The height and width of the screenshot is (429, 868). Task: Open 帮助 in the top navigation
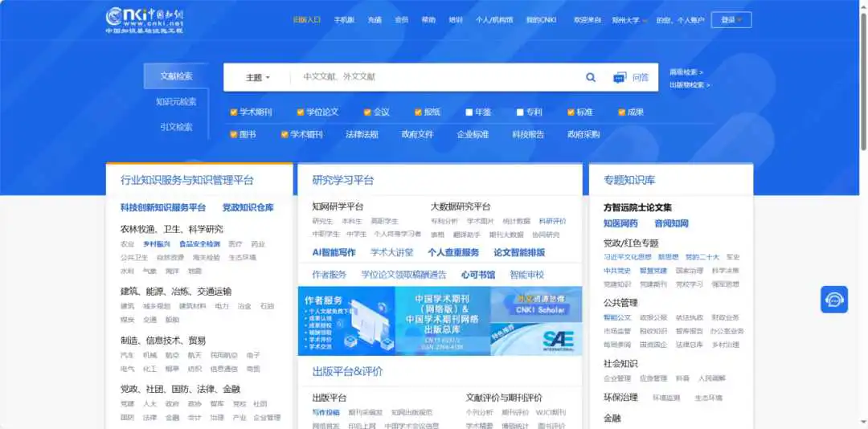coord(428,20)
